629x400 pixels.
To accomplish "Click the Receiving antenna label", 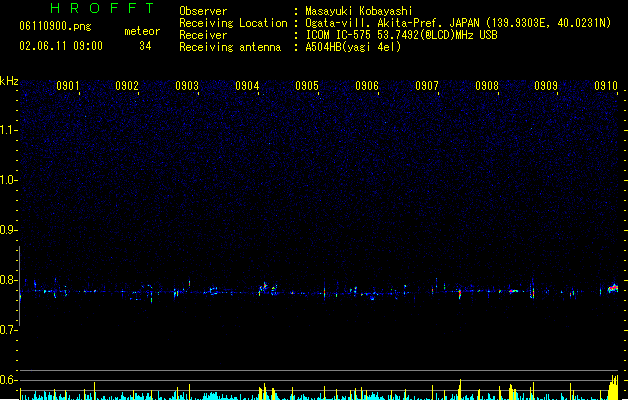I will [x=230, y=47].
